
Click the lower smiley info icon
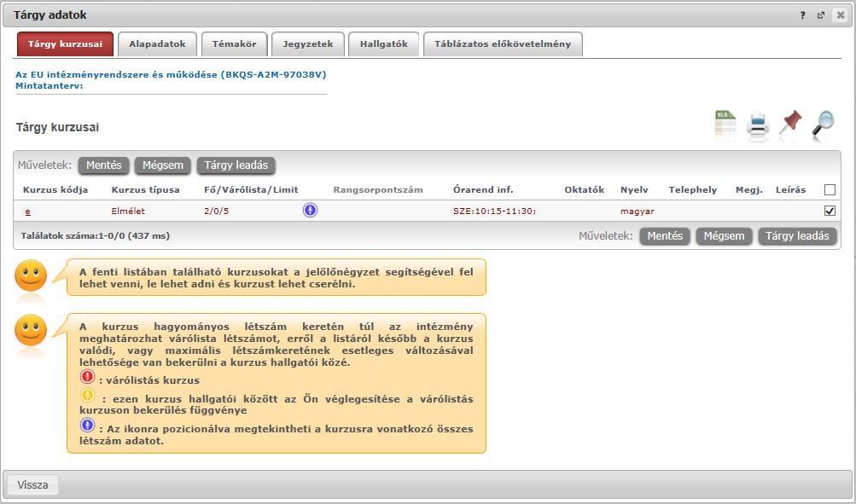tap(31, 331)
